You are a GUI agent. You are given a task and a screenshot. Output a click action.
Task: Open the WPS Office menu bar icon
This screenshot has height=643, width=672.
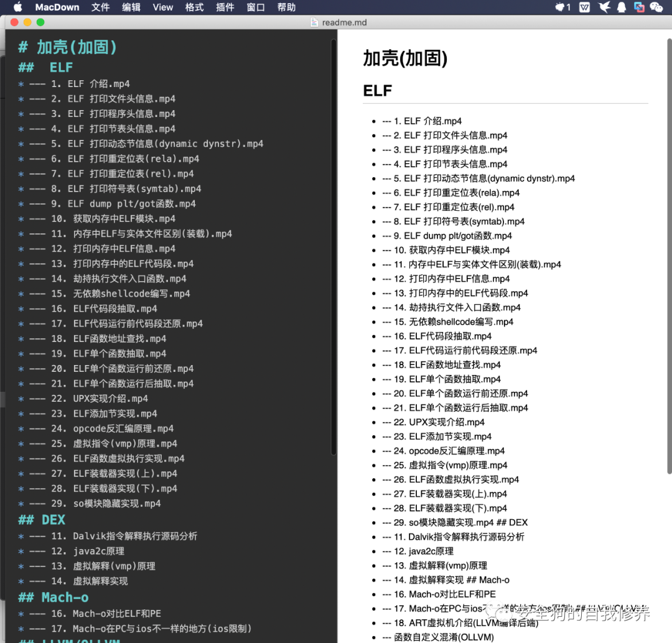coord(583,7)
